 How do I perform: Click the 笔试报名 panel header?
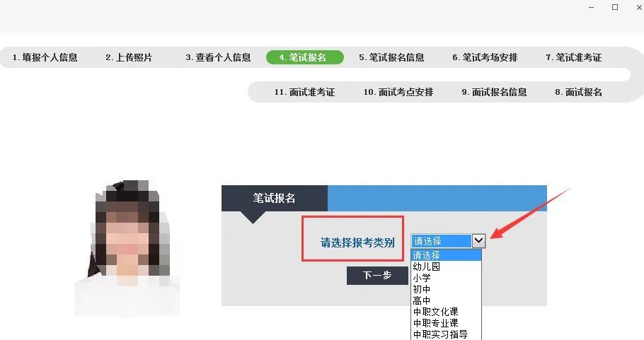(275, 199)
